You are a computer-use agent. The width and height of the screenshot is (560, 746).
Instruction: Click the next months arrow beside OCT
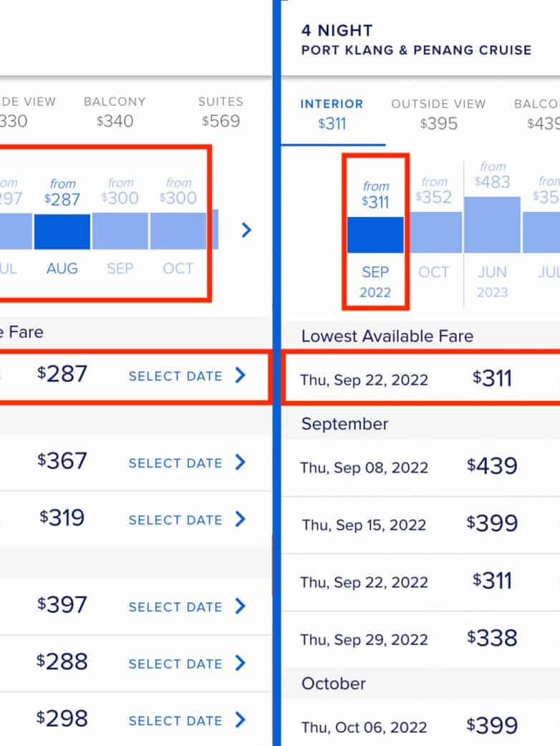246,230
